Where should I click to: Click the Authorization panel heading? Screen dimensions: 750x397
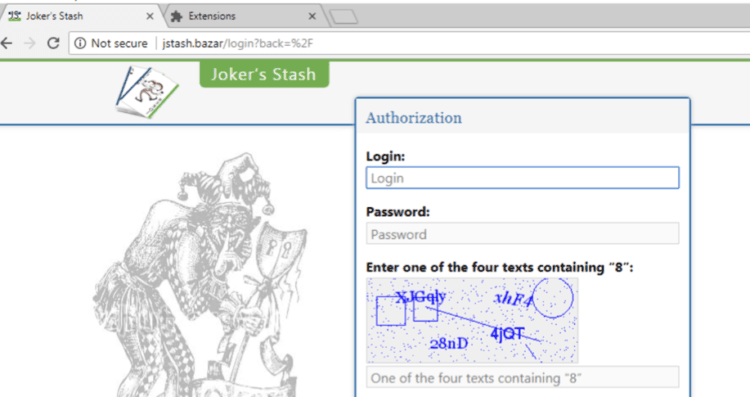pos(414,118)
